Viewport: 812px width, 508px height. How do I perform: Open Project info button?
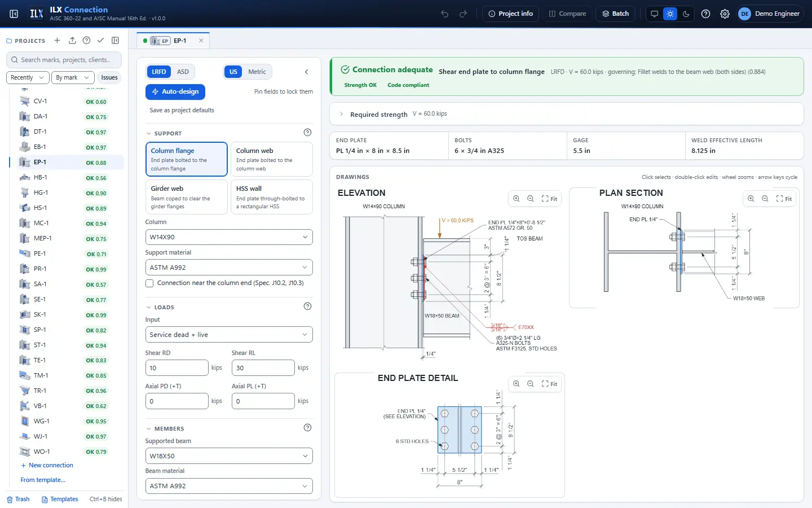coord(510,14)
